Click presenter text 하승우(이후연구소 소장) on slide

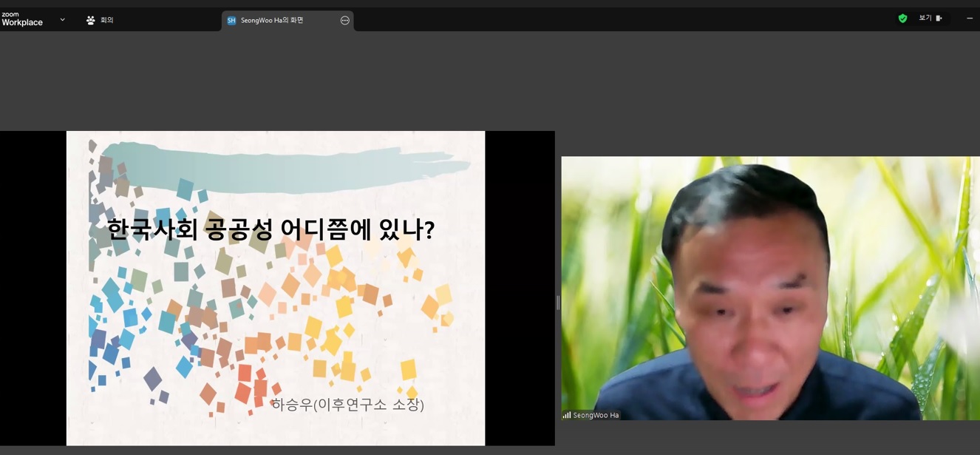click(347, 404)
